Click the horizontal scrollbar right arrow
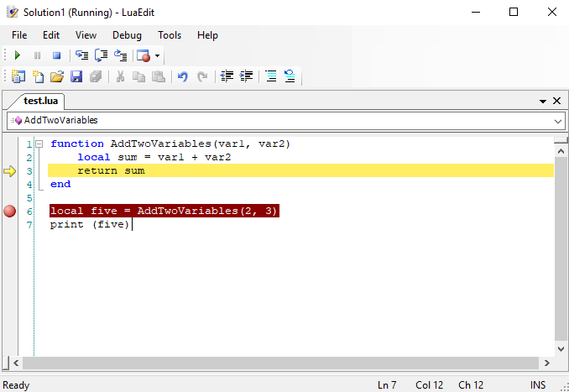Screen dimensions: 569x392 pyautogui.click(x=546, y=363)
